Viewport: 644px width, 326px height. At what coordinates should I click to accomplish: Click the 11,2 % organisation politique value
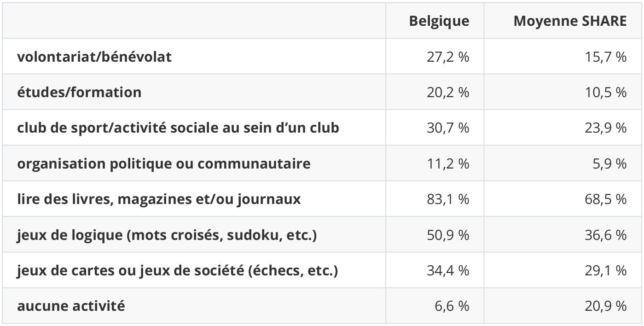pos(448,163)
